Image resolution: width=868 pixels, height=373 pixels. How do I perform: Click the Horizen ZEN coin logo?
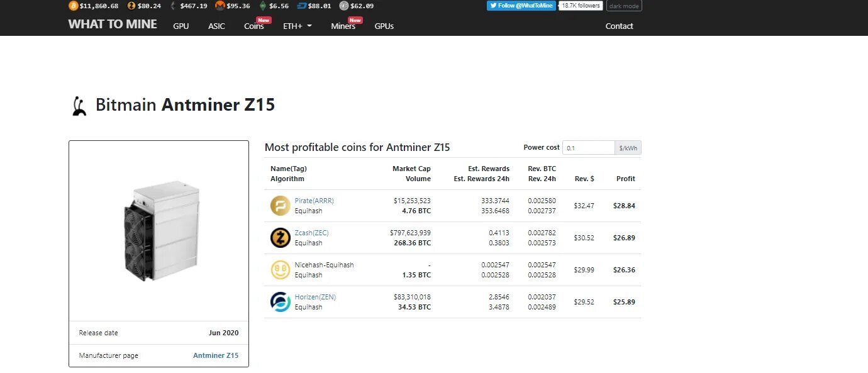pyautogui.click(x=281, y=302)
